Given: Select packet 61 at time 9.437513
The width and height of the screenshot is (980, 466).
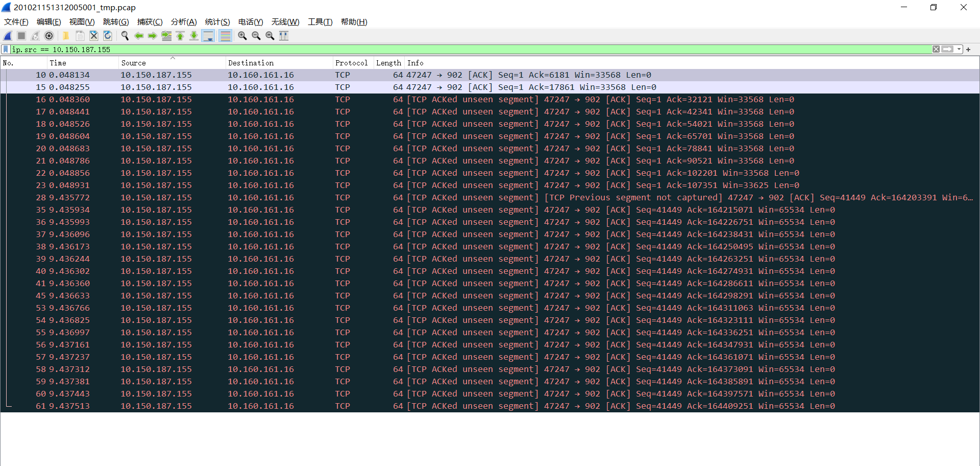Looking at the screenshot, I should (490, 406).
